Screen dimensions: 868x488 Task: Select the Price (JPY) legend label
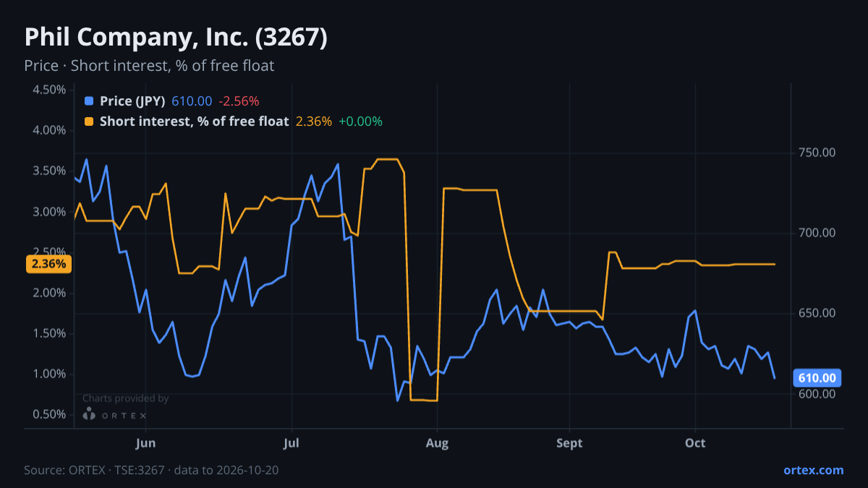132,101
